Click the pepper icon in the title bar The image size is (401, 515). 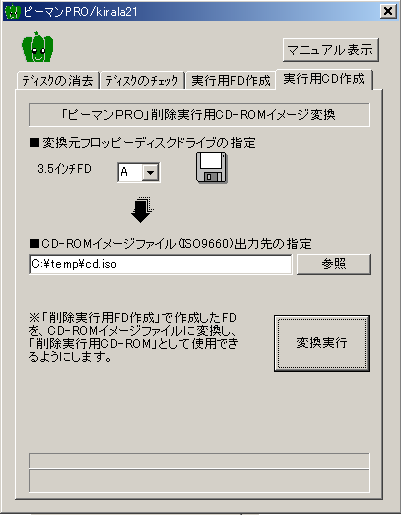point(13,12)
